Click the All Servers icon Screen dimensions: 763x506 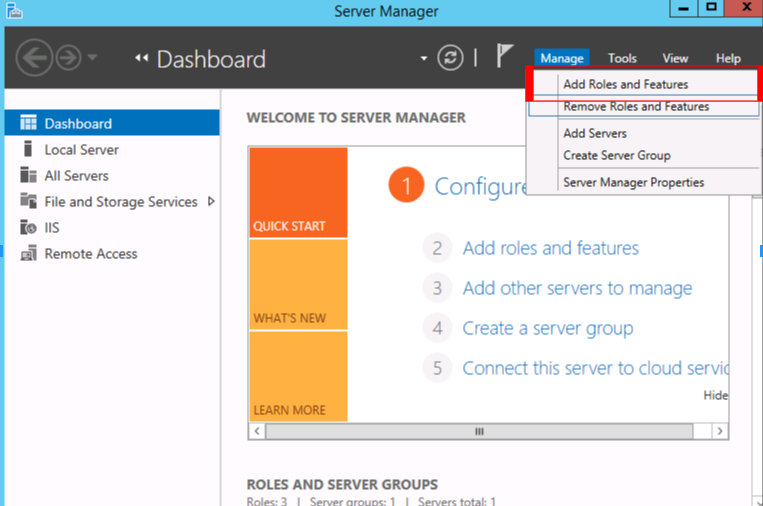(28, 174)
